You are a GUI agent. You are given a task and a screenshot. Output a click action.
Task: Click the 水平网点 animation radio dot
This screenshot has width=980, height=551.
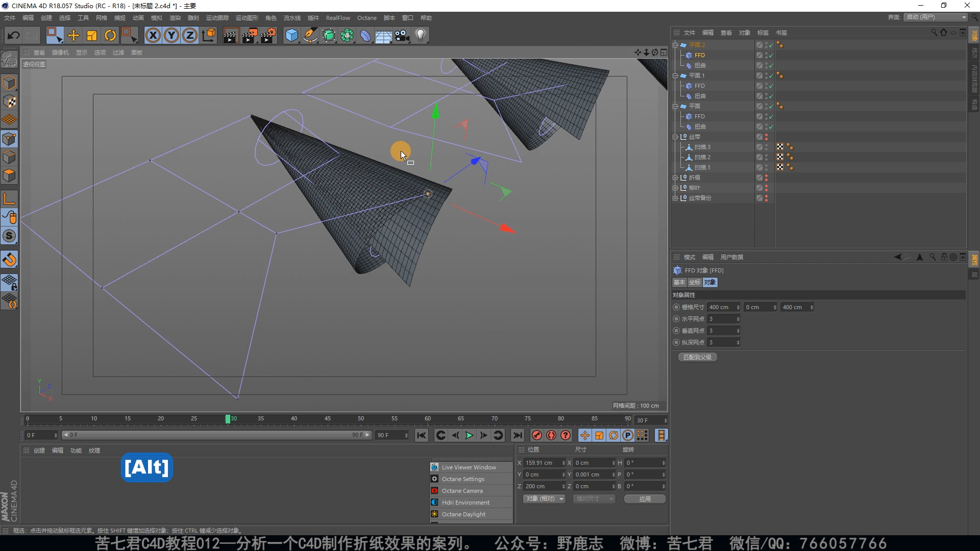(x=676, y=319)
